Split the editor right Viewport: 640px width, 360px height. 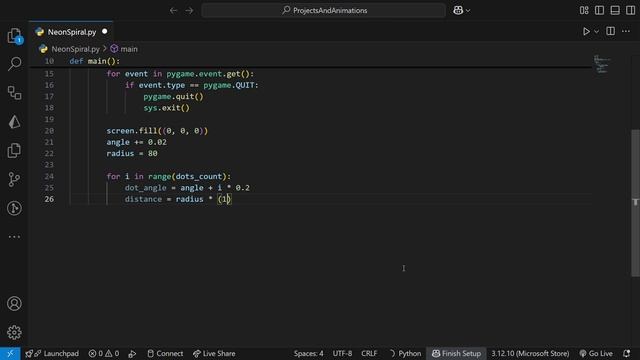point(611,31)
